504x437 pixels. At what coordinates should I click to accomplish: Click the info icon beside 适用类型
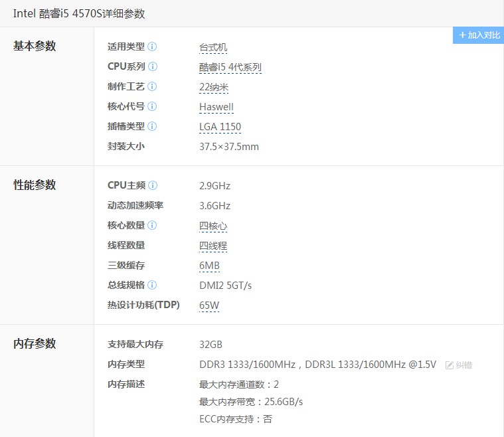tap(152, 46)
